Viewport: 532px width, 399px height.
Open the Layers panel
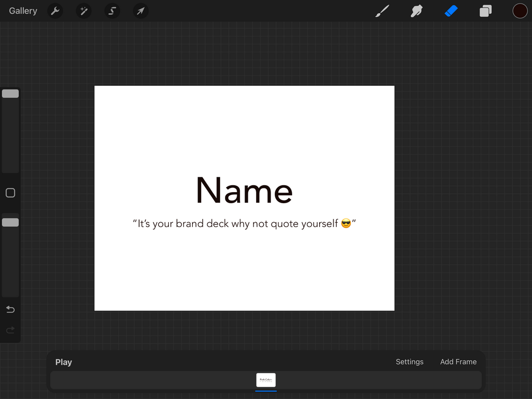click(x=485, y=11)
